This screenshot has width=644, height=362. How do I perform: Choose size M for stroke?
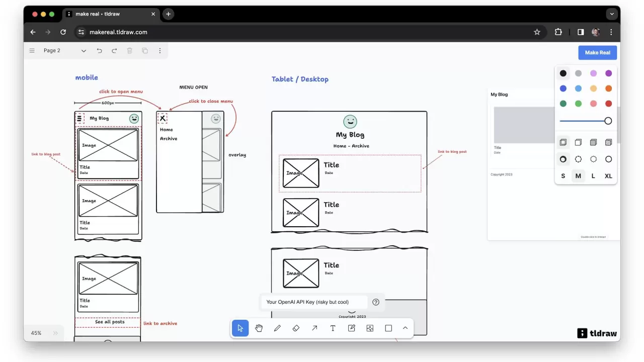(578, 176)
